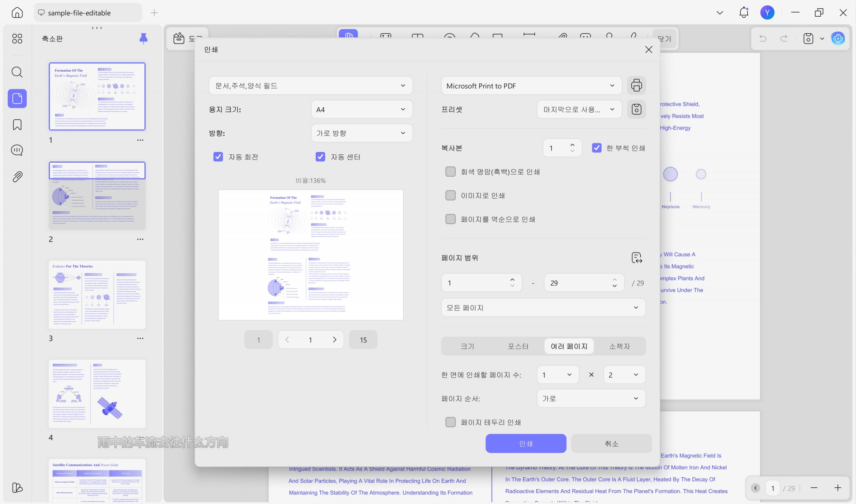Open the search panel in left sidebar
856x504 pixels.
(17, 72)
